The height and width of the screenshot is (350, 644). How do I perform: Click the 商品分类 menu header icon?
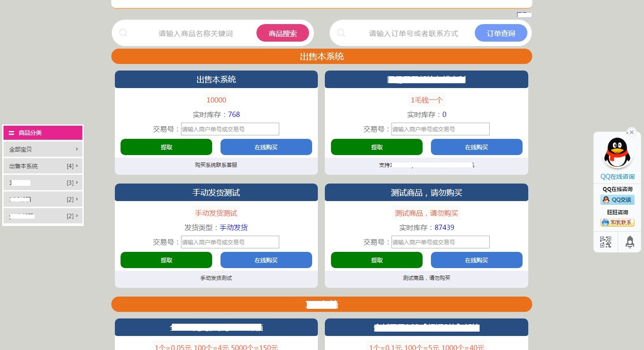coord(11,133)
